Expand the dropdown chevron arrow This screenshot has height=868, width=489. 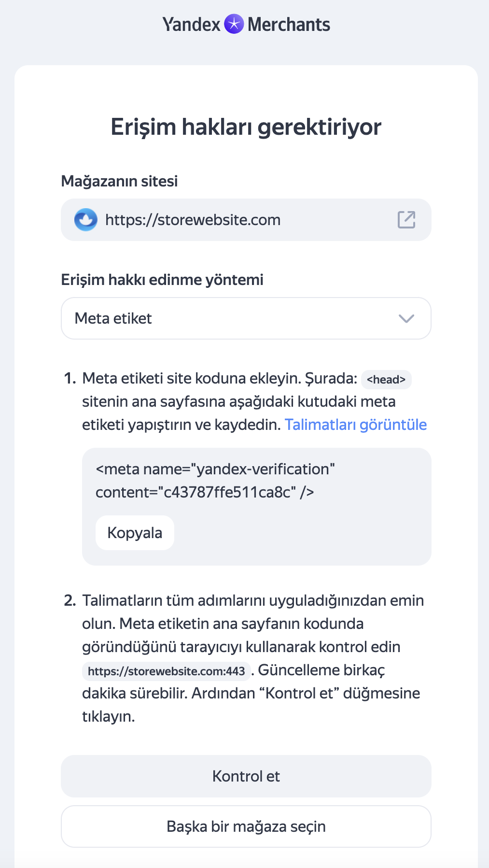click(x=406, y=318)
